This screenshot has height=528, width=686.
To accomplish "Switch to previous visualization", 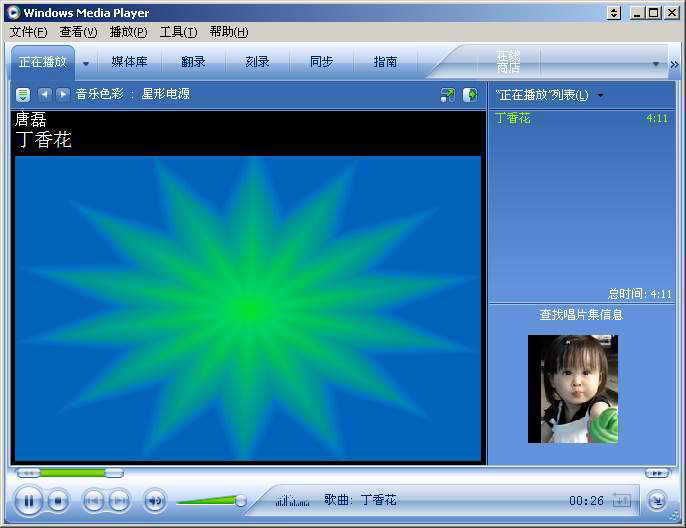I will [44, 94].
